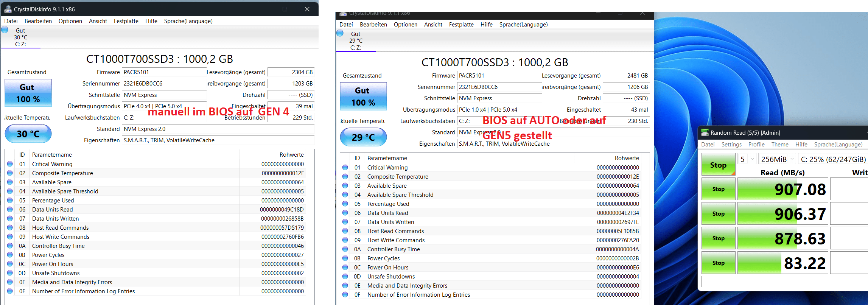Click status orb for Number of Error Information Log Entries, left window

click(10, 291)
